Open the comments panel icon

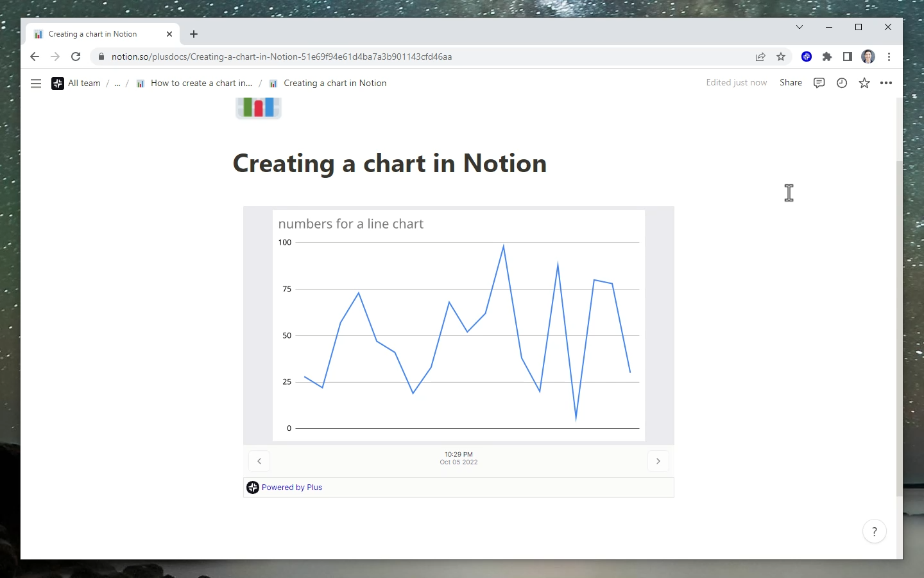819,83
